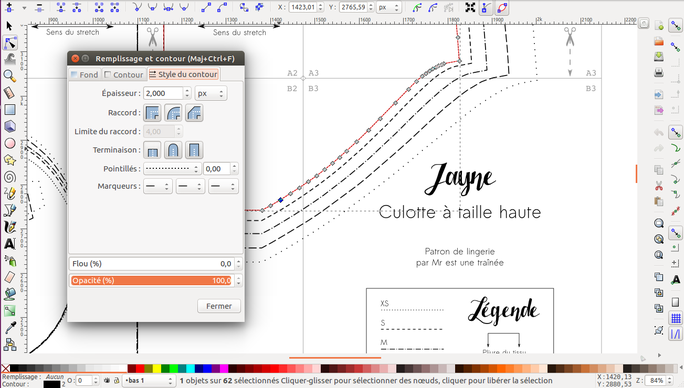The height and width of the screenshot is (388, 684).
Task: Open the start Marqueurs dropdown
Action: (x=157, y=186)
